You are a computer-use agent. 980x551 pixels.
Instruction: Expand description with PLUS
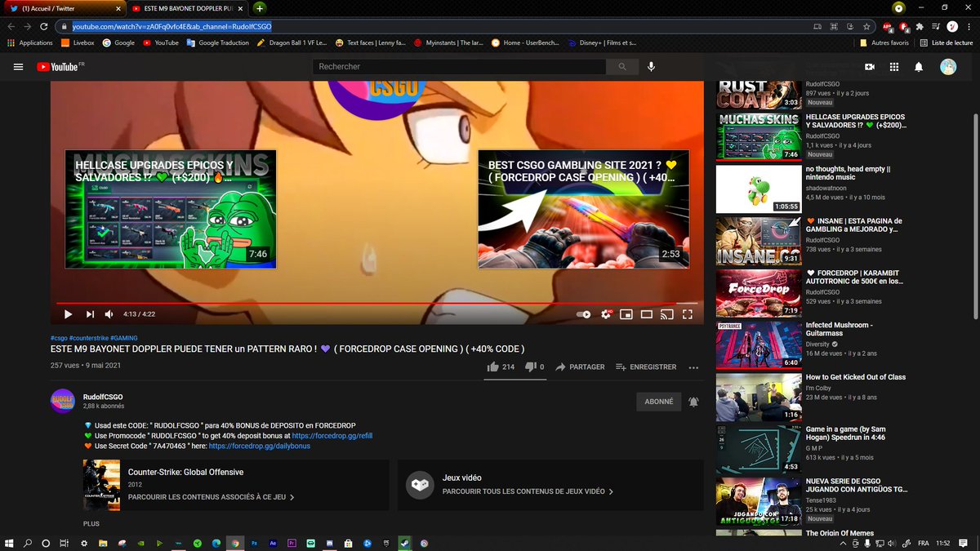click(91, 523)
